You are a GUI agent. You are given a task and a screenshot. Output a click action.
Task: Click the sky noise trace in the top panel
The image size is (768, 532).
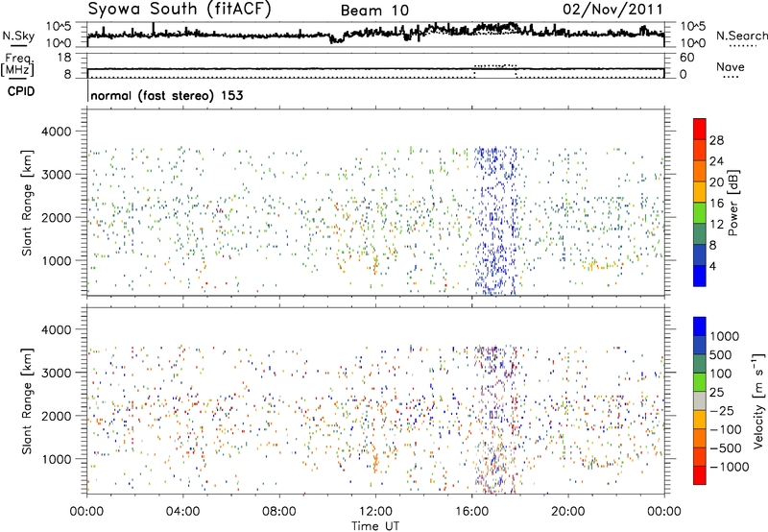pyautogui.click(x=375, y=34)
